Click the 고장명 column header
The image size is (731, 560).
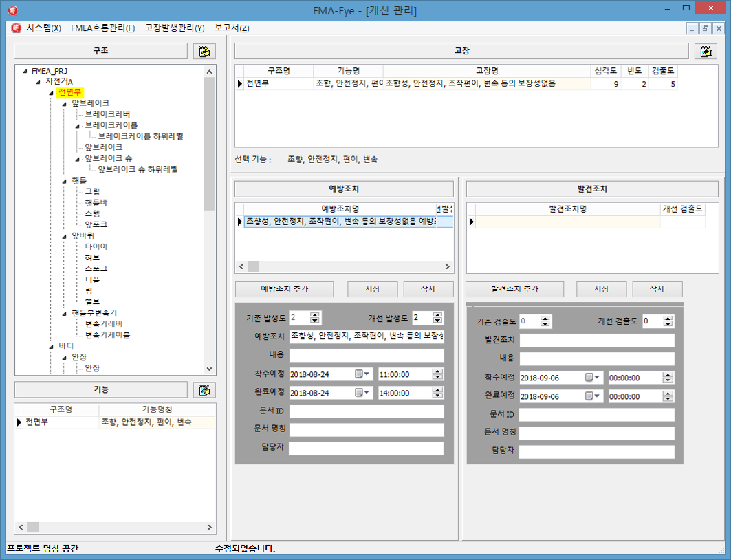tap(487, 71)
